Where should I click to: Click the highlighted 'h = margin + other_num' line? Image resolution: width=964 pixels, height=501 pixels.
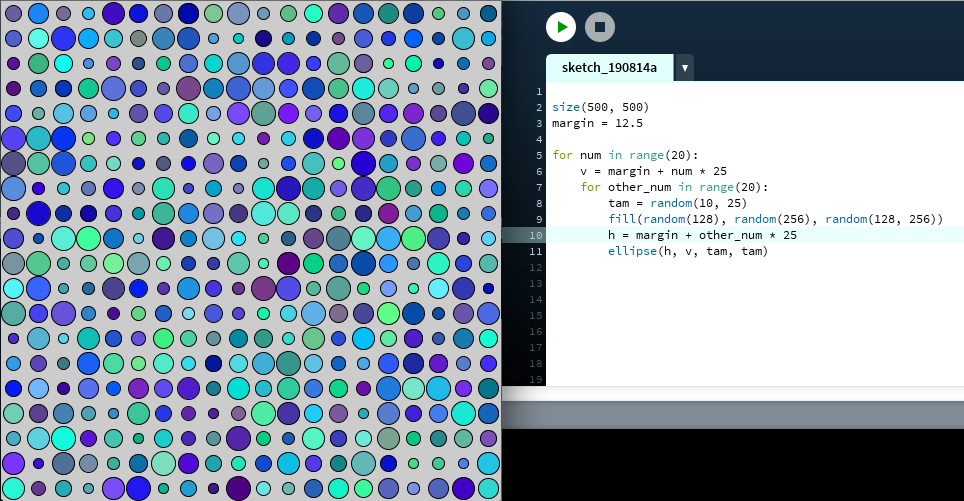pyautogui.click(x=702, y=235)
